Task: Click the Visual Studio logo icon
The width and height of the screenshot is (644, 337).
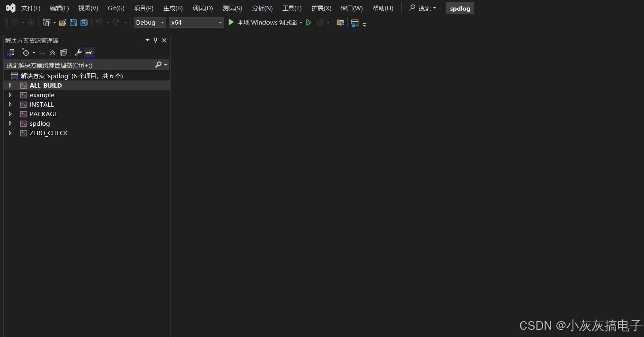Action: coord(11,8)
